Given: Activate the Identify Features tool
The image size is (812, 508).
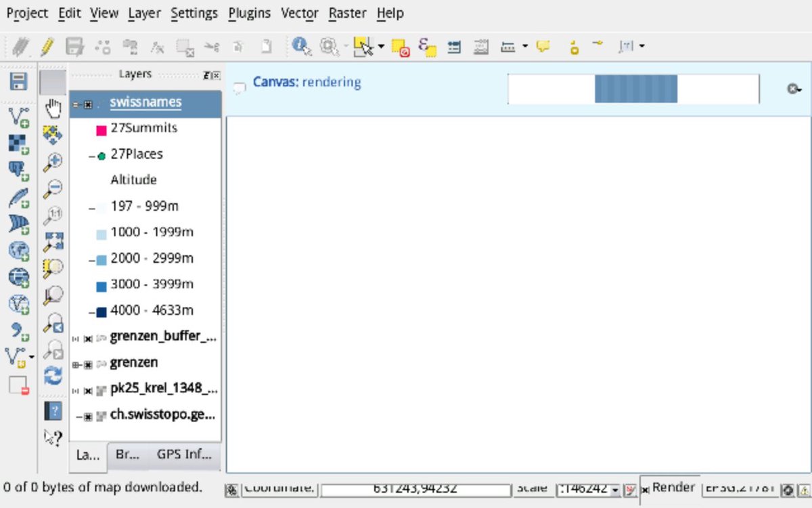Looking at the screenshot, I should pos(301,47).
